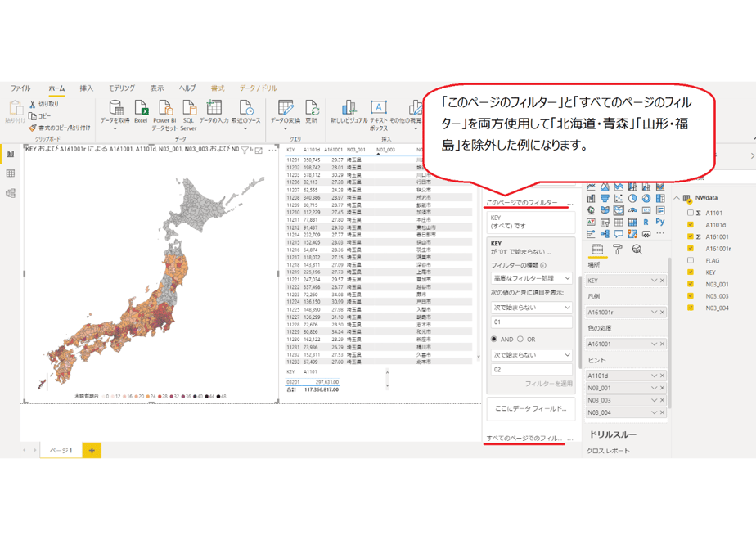The width and height of the screenshot is (756, 540).
Task: Open the Data view table icon in sidebar
Action: point(10,173)
